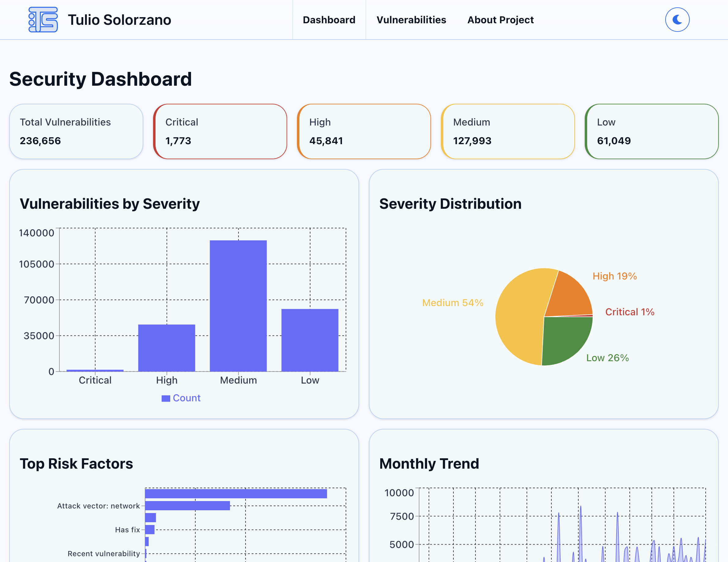The width and height of the screenshot is (728, 562).
Task: Open the Vulnerabilities page
Action: pos(412,20)
